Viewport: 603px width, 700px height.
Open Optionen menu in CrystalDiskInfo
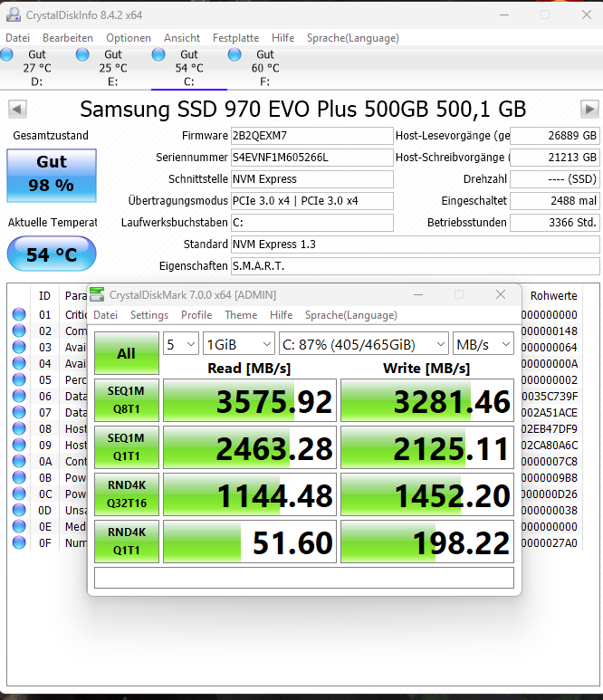pyautogui.click(x=129, y=38)
